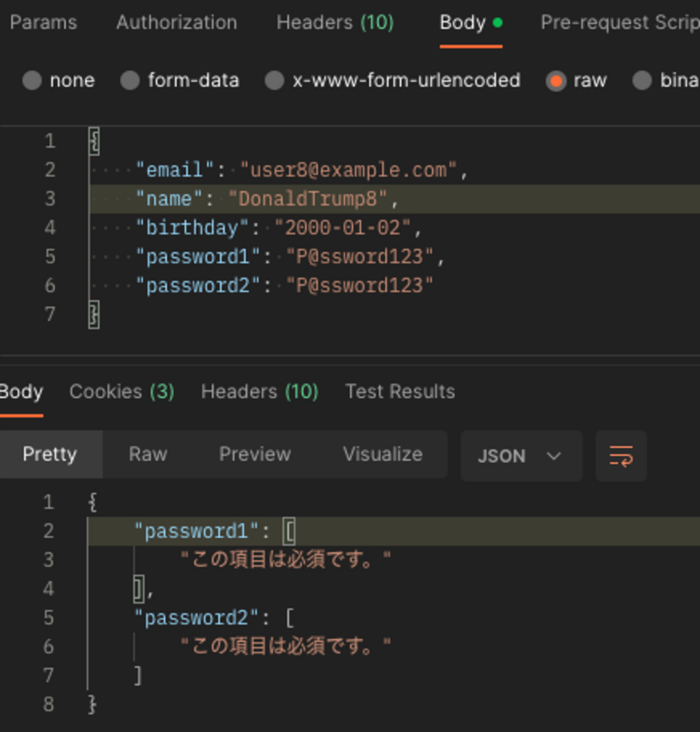The height and width of the screenshot is (732, 700).
Task: Choose the binary body radio option
Action: pos(642,81)
